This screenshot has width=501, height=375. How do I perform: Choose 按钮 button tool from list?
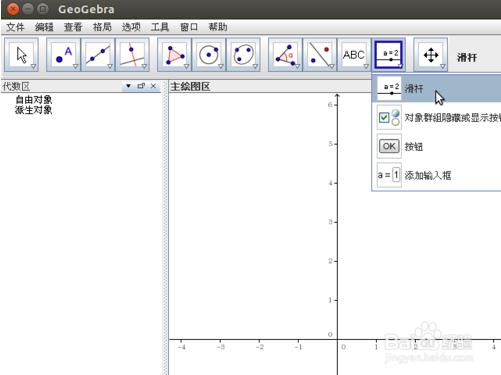(437, 146)
